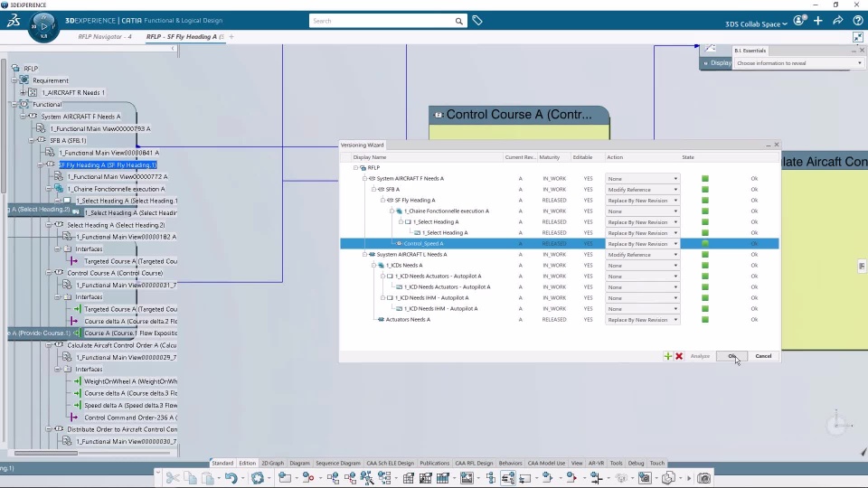This screenshot has width=868, height=488.
Task: Select SF Fly Heading A in tree
Action: pyautogui.click(x=108, y=164)
